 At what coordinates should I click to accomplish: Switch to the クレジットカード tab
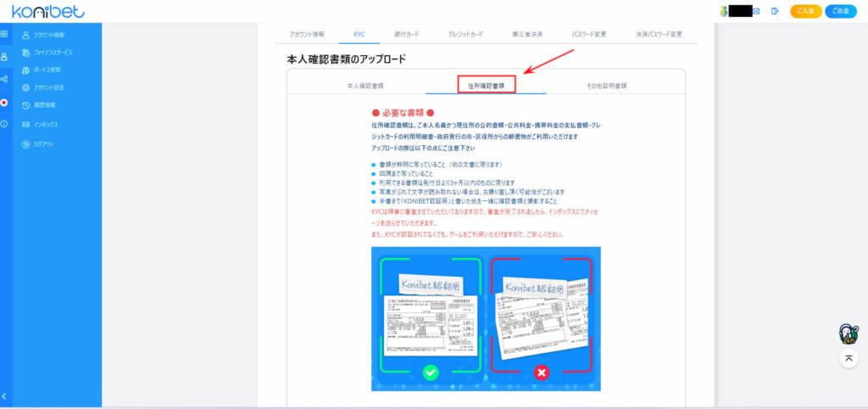(x=465, y=34)
